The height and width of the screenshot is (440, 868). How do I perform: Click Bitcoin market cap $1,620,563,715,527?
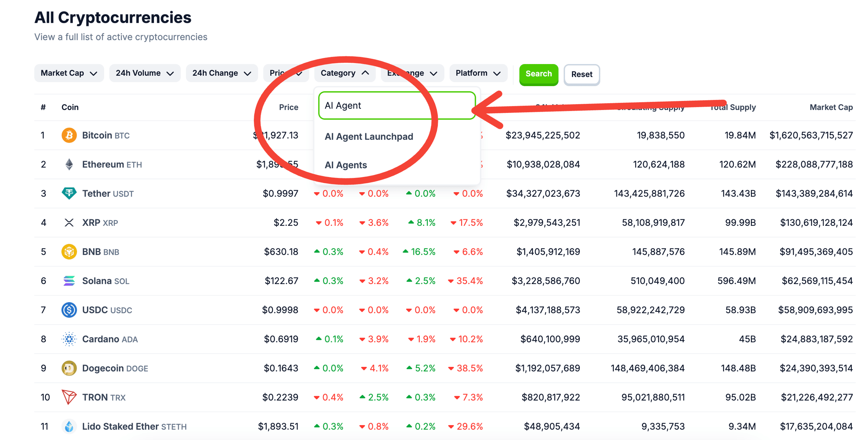(x=811, y=135)
